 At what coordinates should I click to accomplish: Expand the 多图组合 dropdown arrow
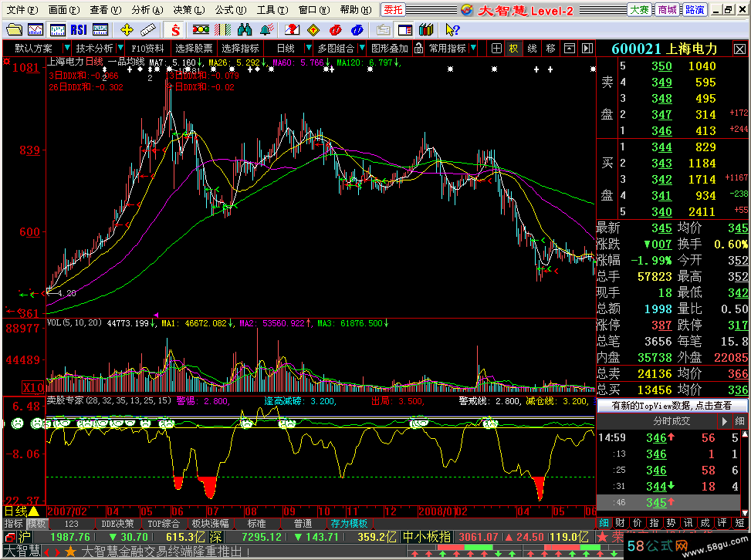pyautogui.click(x=363, y=48)
